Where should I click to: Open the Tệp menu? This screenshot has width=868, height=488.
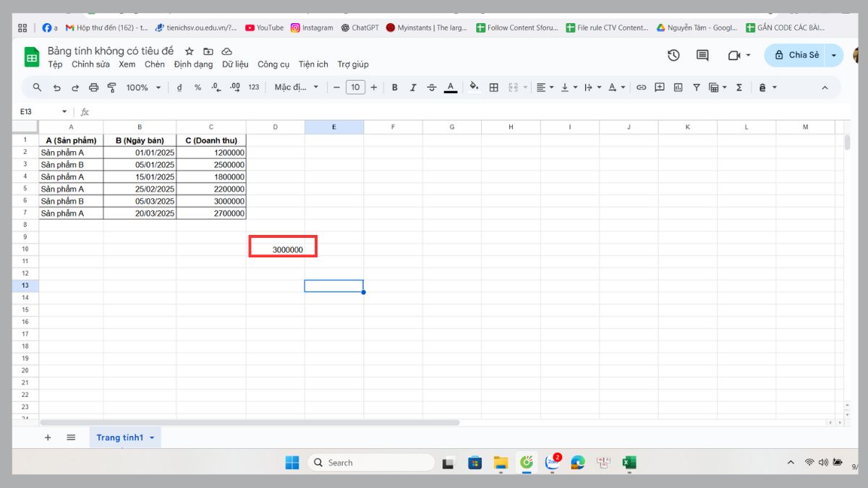55,64
